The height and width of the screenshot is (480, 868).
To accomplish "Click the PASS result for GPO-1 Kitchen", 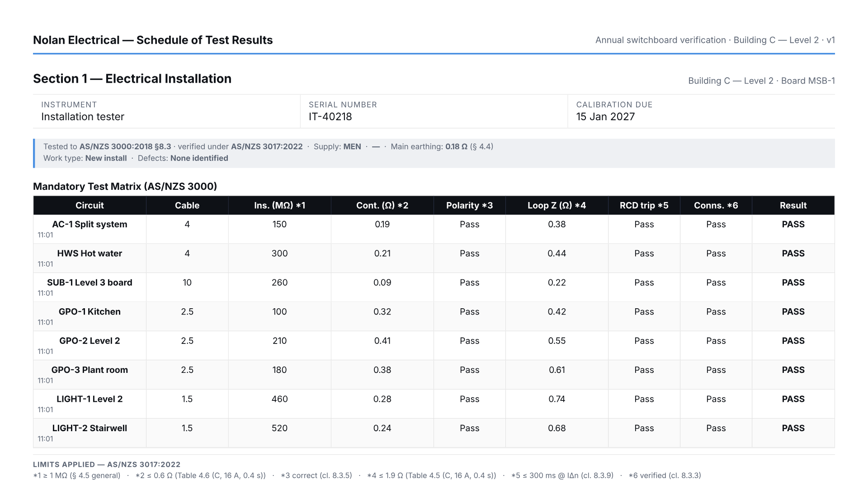I will tap(793, 311).
